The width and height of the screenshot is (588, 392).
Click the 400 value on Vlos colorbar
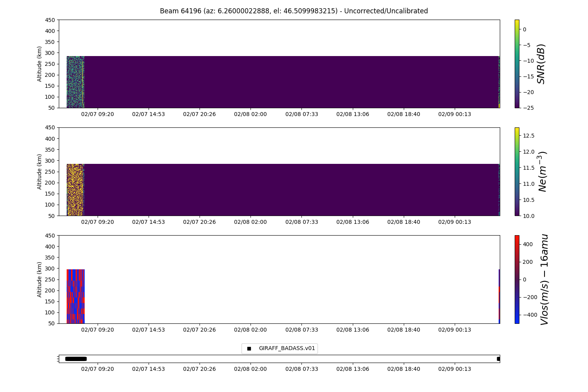click(x=528, y=244)
